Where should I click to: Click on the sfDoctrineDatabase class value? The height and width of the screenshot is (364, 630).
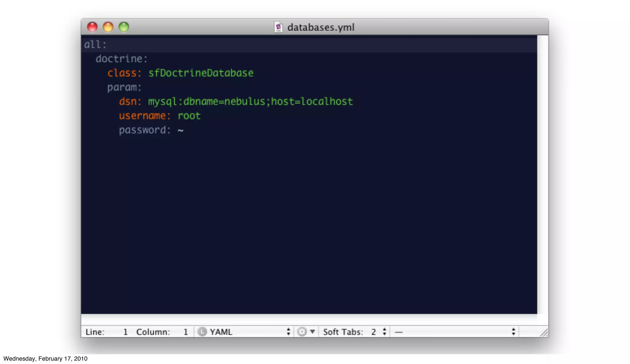point(201,73)
